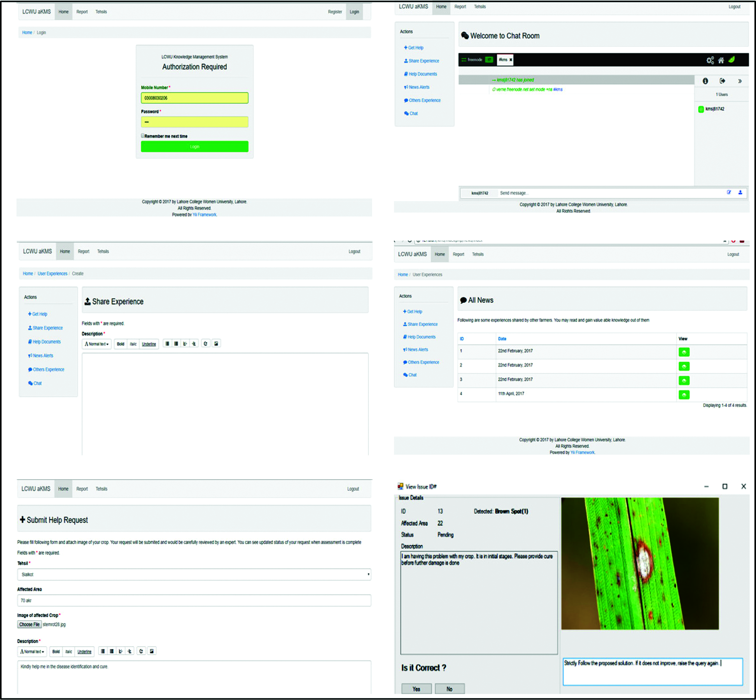The height and width of the screenshot is (700, 756).
Task: Close the #kms channel tab
Action: point(511,60)
